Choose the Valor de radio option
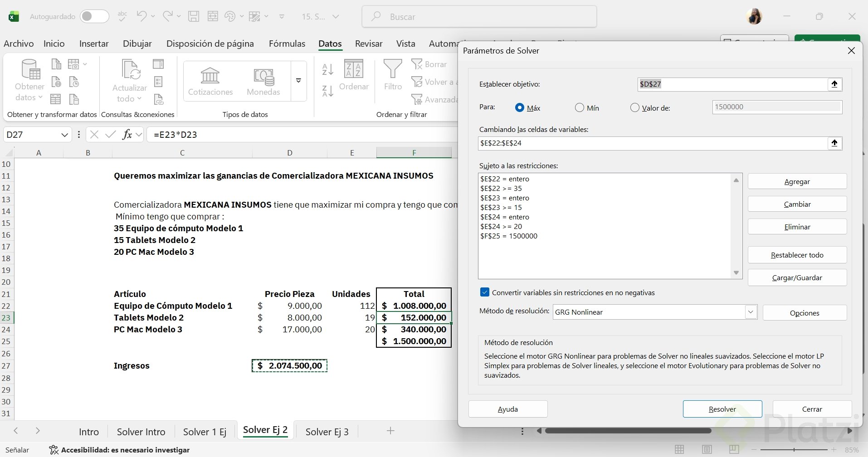This screenshot has height=457, width=868. [x=635, y=108]
